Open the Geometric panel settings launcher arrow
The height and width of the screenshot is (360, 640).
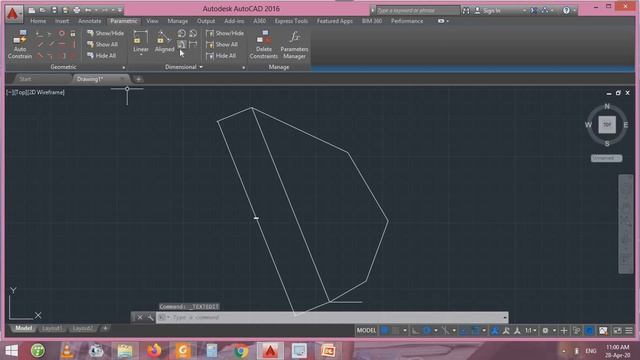click(x=124, y=67)
